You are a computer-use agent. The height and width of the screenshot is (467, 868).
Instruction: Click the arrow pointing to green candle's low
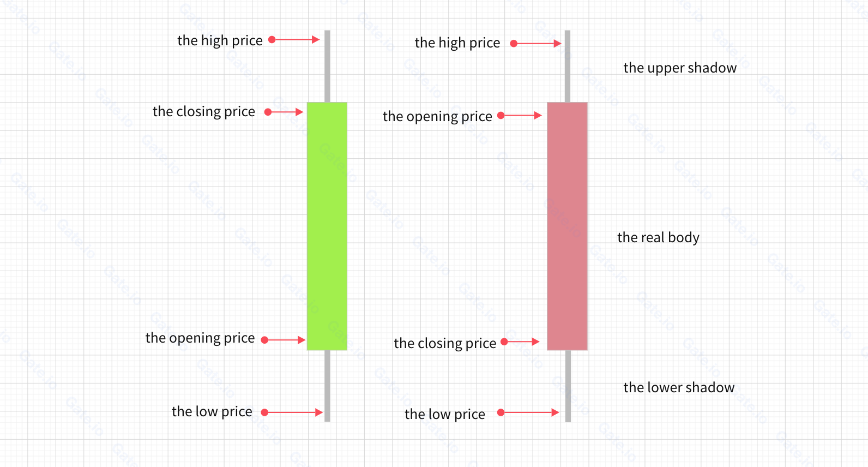pos(293,412)
